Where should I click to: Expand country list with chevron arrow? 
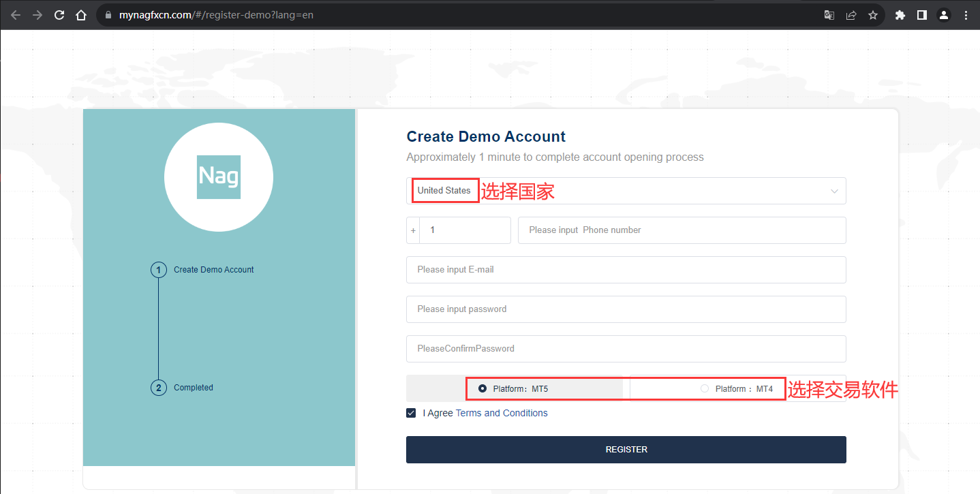tap(834, 191)
